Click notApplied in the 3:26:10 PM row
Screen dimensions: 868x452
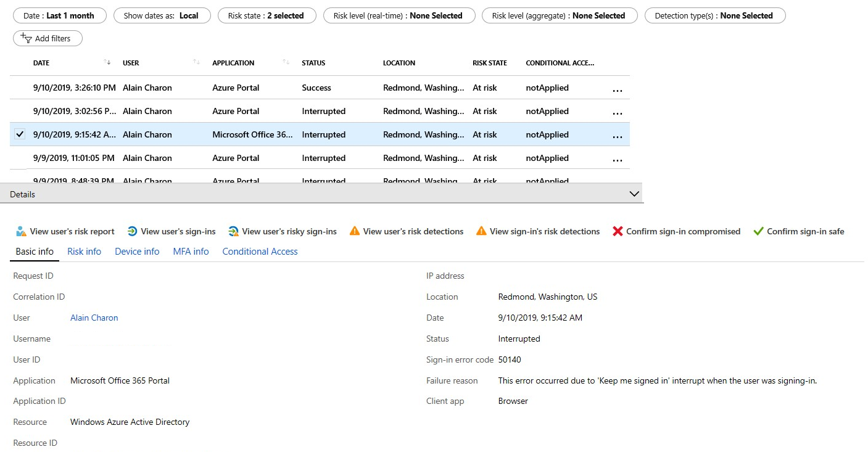(547, 88)
